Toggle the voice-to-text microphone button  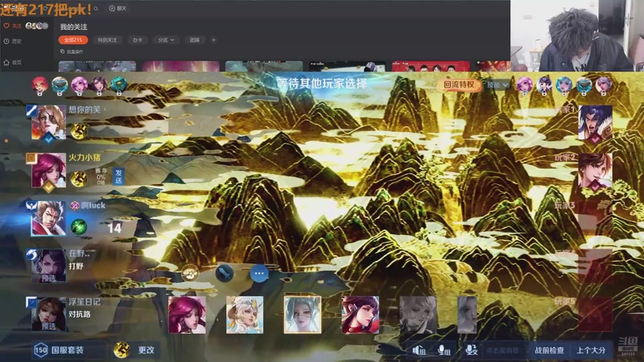472,350
